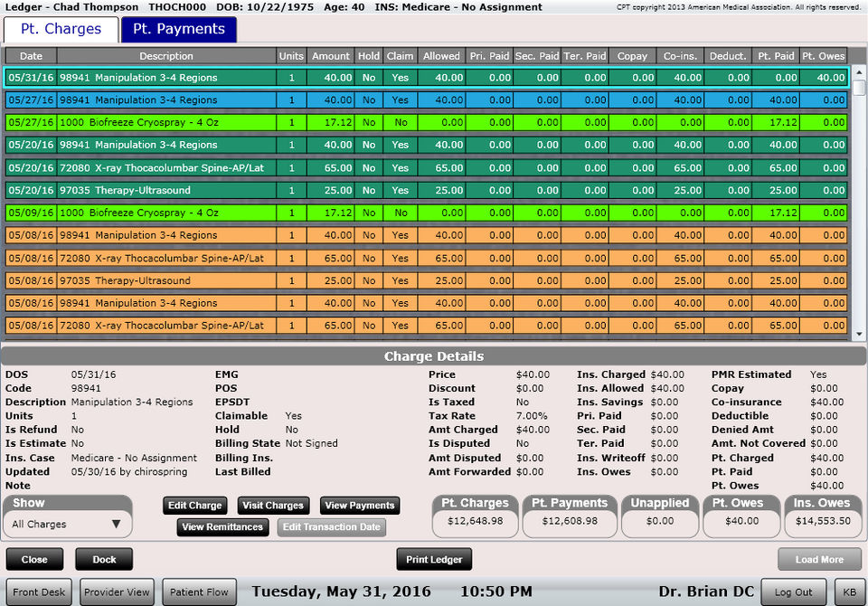Close the ledger with the Close button

[x=34, y=560]
